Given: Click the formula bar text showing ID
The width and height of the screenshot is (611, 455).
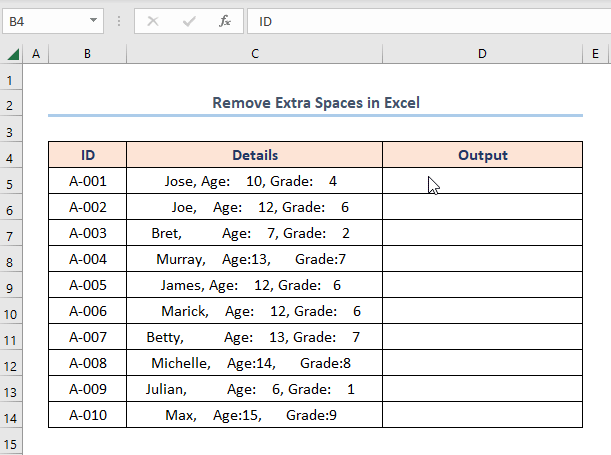Looking at the screenshot, I should [267, 20].
